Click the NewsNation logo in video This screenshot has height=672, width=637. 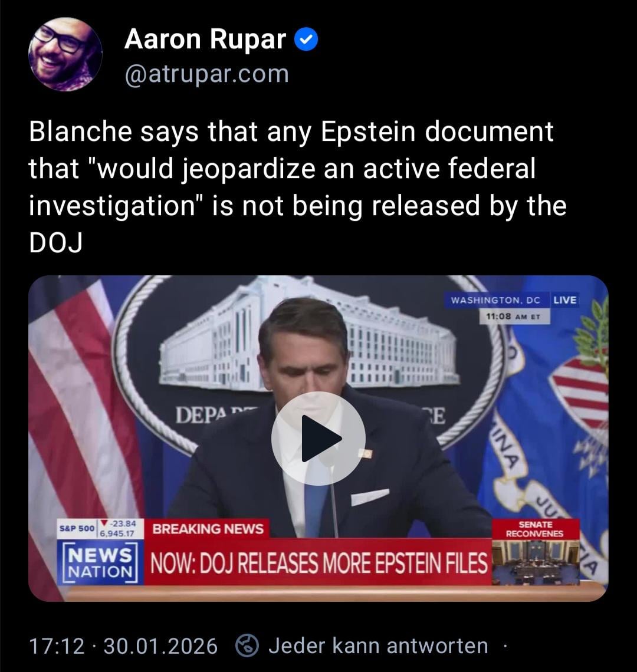coord(100,562)
